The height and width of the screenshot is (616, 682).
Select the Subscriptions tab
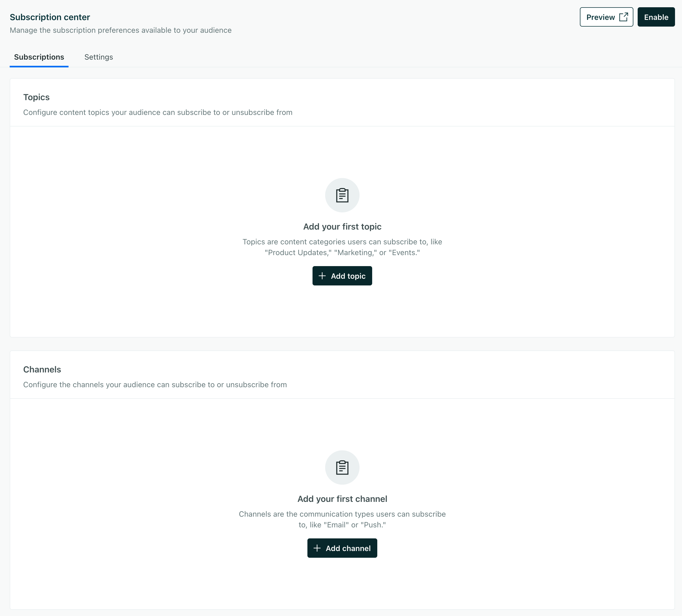tap(39, 57)
